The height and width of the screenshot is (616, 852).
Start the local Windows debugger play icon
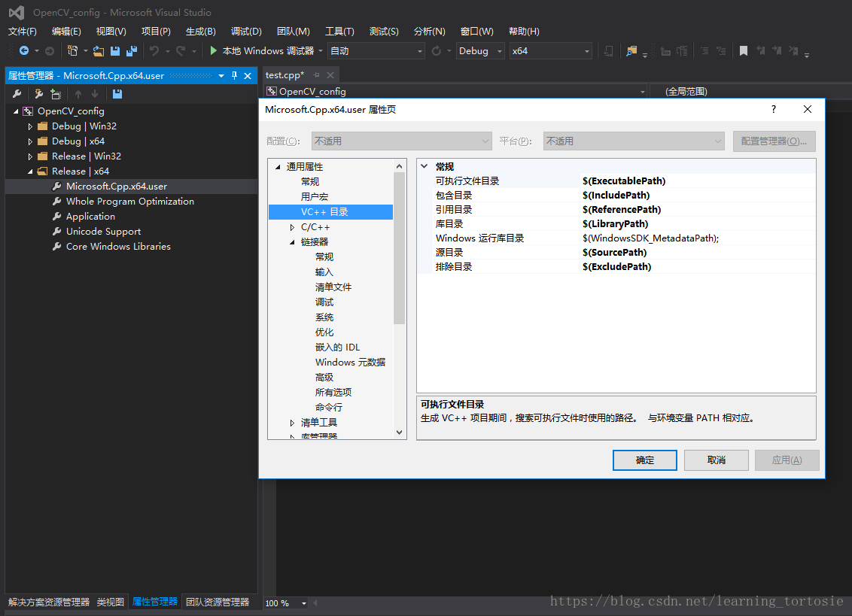(213, 50)
